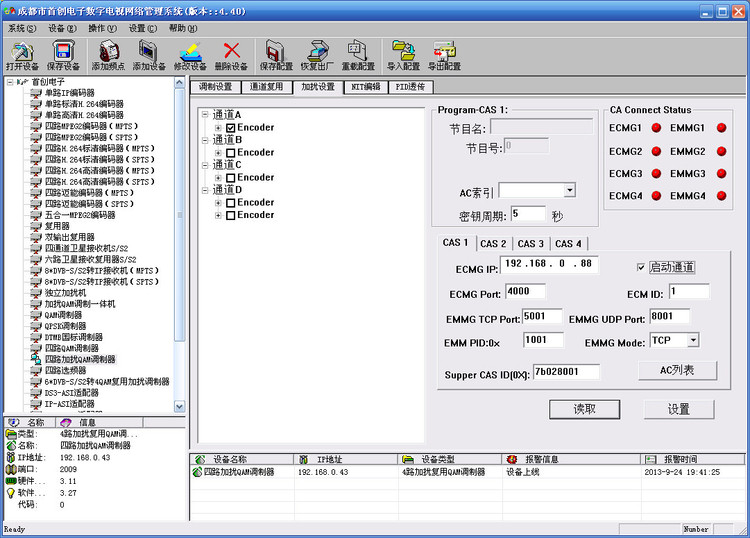Open the AC索引 dropdown
The height and width of the screenshot is (538, 750).
coord(569,190)
